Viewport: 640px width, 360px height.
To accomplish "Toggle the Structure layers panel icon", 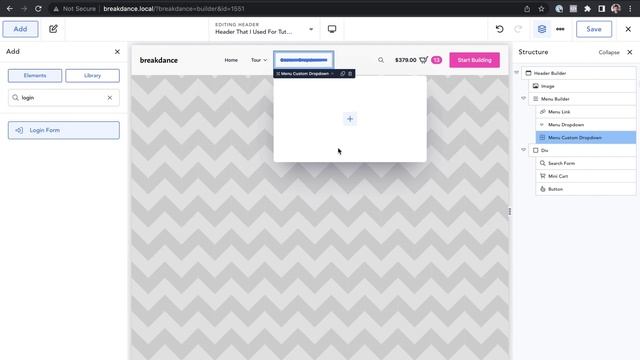I will click(x=542, y=29).
